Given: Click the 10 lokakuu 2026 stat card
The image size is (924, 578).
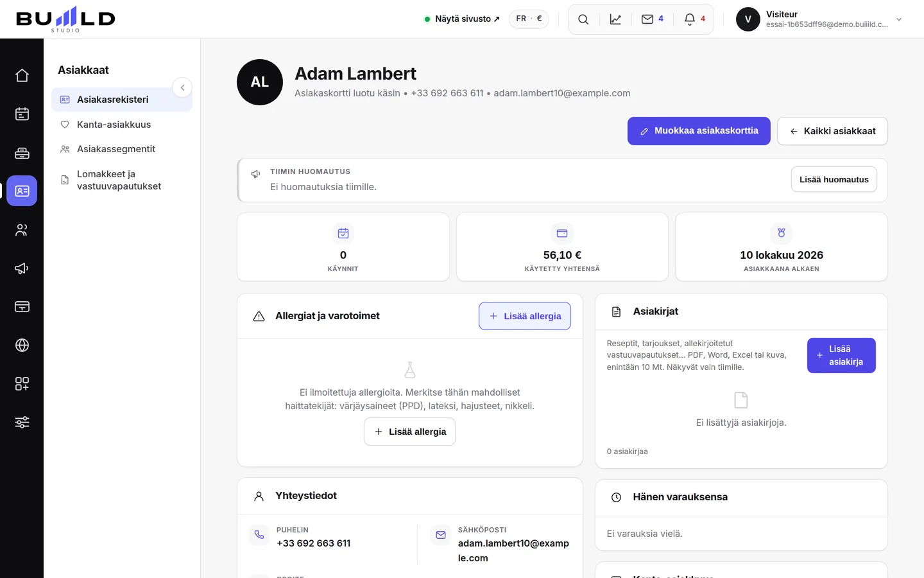Looking at the screenshot, I should point(782,247).
